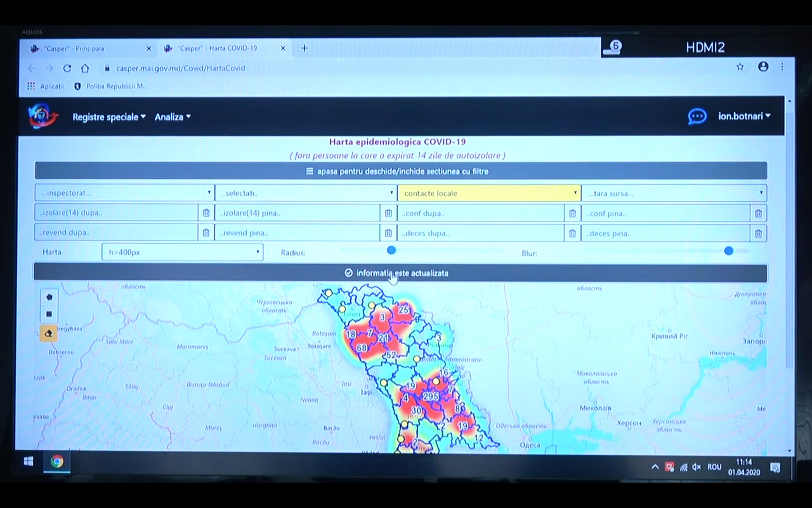Clear the conf pina date field
This screenshot has height=508, width=812.
(x=758, y=213)
